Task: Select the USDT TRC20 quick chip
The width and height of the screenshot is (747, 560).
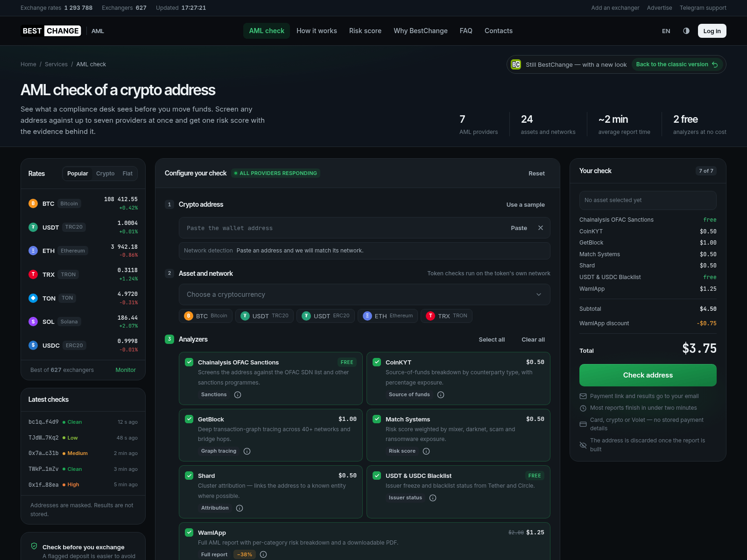Action: (x=265, y=316)
